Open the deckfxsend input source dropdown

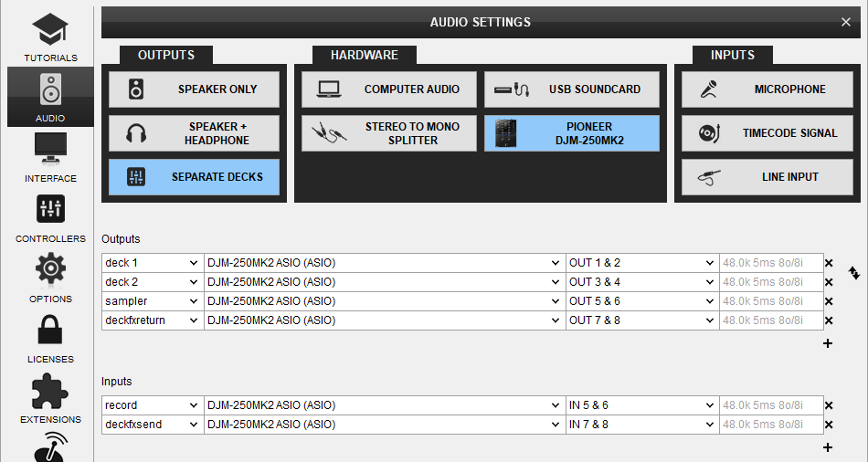tap(153, 425)
